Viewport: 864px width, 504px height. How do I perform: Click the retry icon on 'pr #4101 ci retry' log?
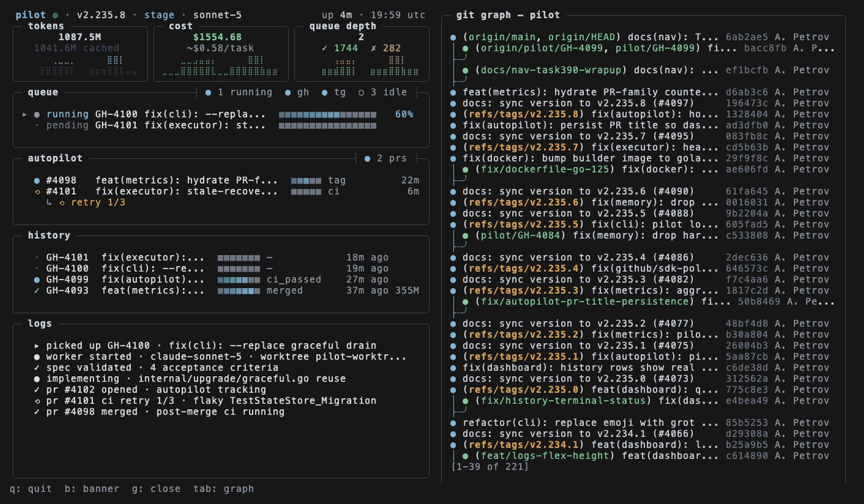point(37,401)
